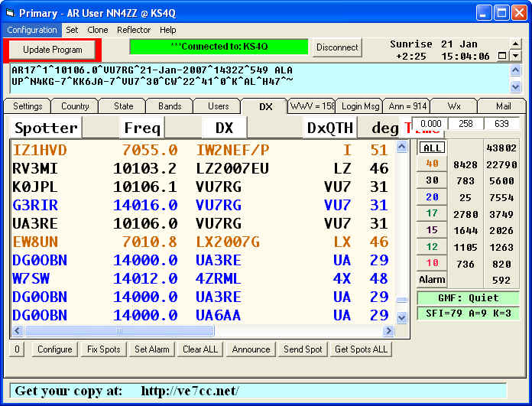Click the up arrow next to the date
532x406 pixels.
[516, 44]
